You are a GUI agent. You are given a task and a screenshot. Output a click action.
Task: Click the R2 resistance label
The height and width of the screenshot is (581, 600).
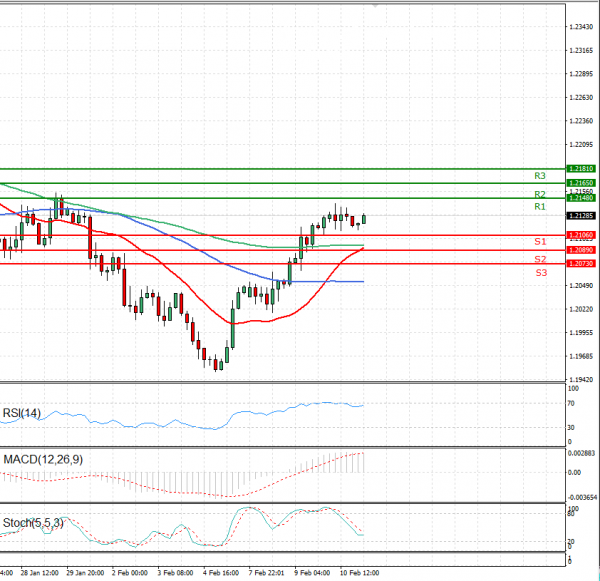pyautogui.click(x=540, y=194)
